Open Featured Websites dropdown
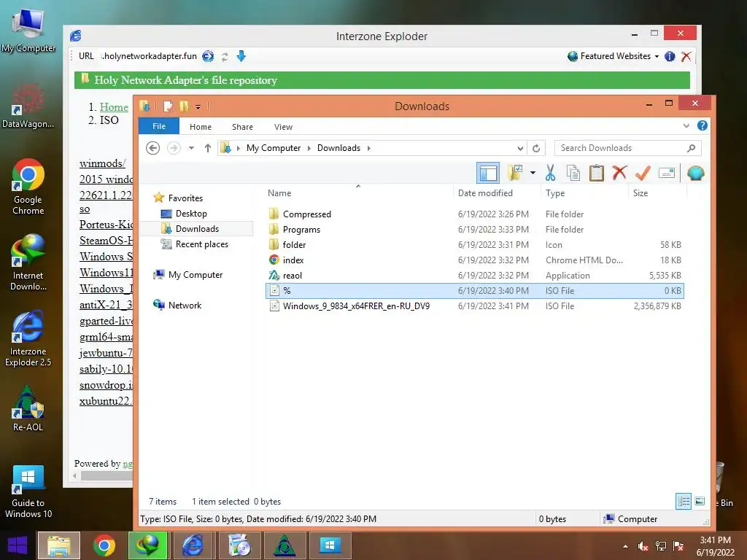Viewport: 747px width, 560px height. coord(614,56)
